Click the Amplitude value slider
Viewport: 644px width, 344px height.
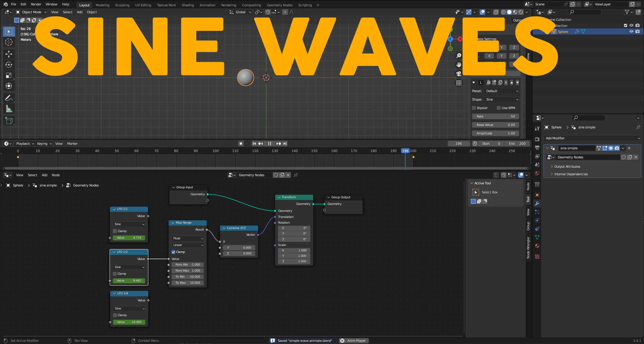[x=495, y=133]
